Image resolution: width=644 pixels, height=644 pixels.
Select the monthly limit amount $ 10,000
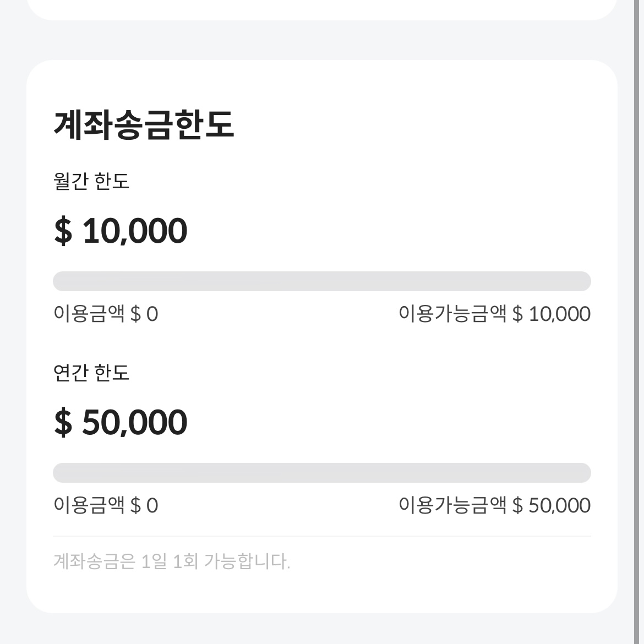120,230
